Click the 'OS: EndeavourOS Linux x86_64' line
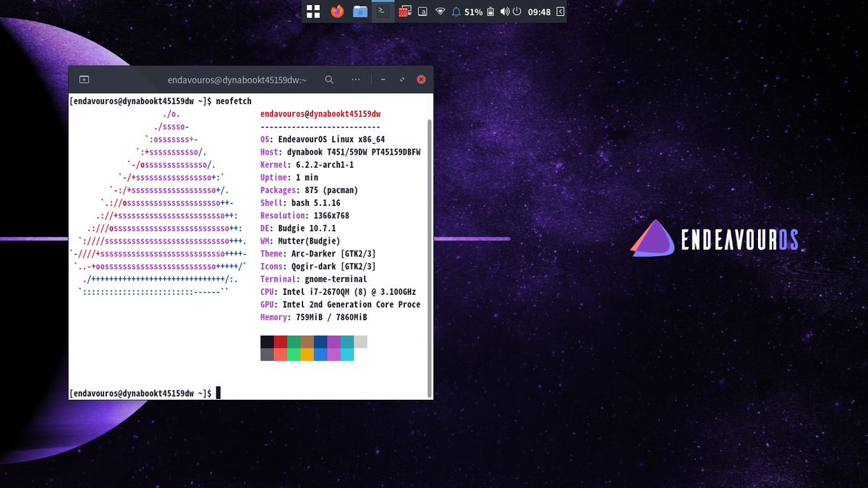 [x=323, y=140]
